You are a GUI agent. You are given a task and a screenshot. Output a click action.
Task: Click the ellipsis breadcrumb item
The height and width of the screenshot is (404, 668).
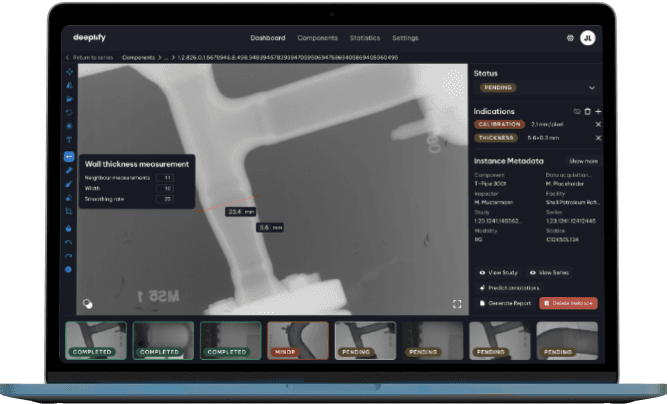click(166, 58)
